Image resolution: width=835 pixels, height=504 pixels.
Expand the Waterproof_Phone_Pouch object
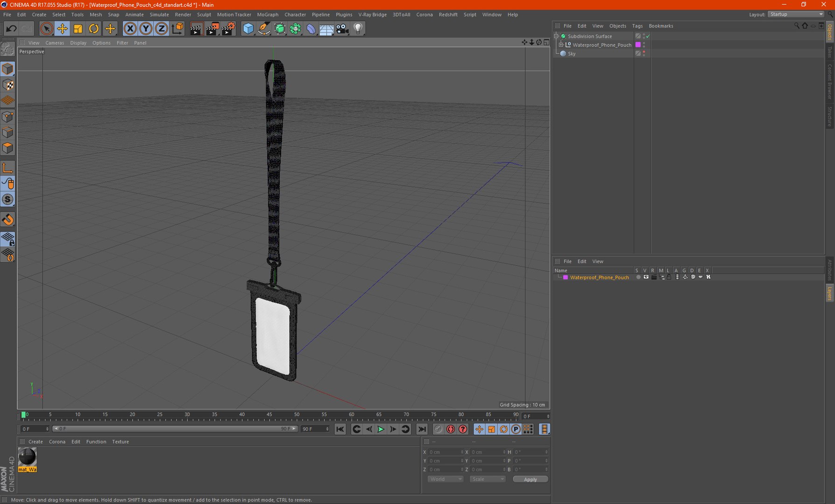pyautogui.click(x=561, y=45)
